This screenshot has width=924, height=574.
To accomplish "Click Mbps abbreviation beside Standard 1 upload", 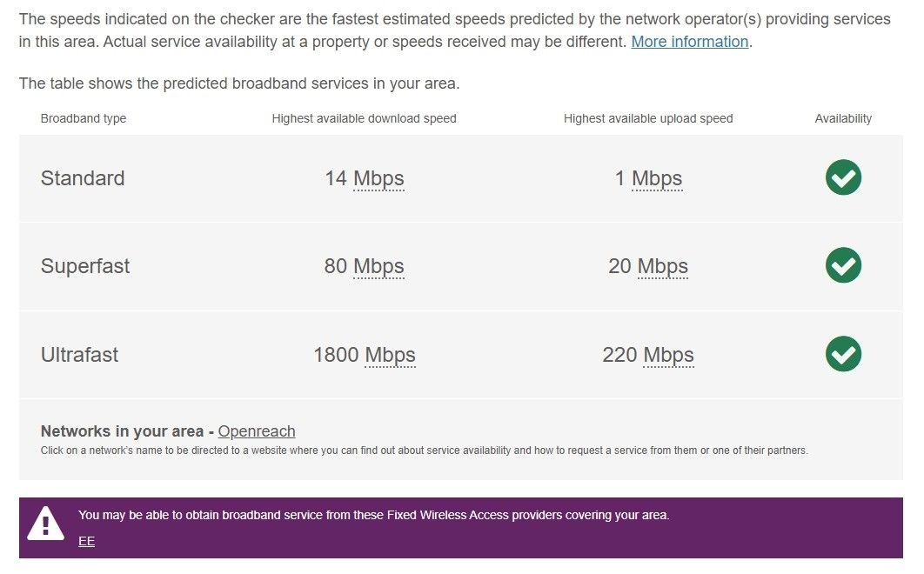I will pyautogui.click(x=657, y=178).
